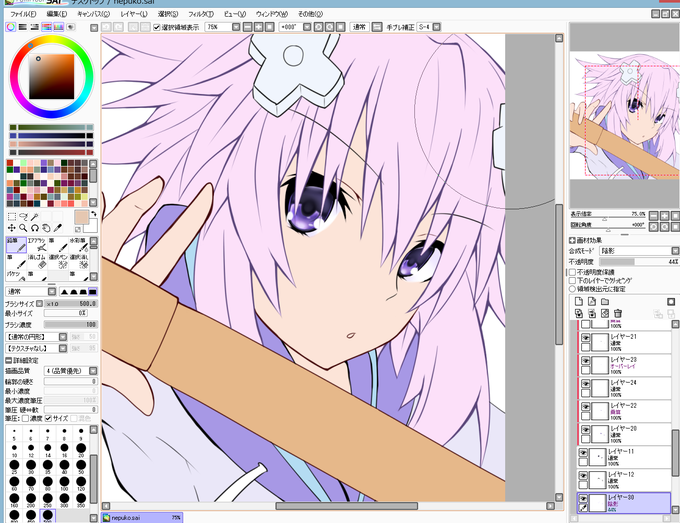The width and height of the screenshot is (680, 523).
Task: Open the レイヤー(L) menu
Action: pos(134,14)
